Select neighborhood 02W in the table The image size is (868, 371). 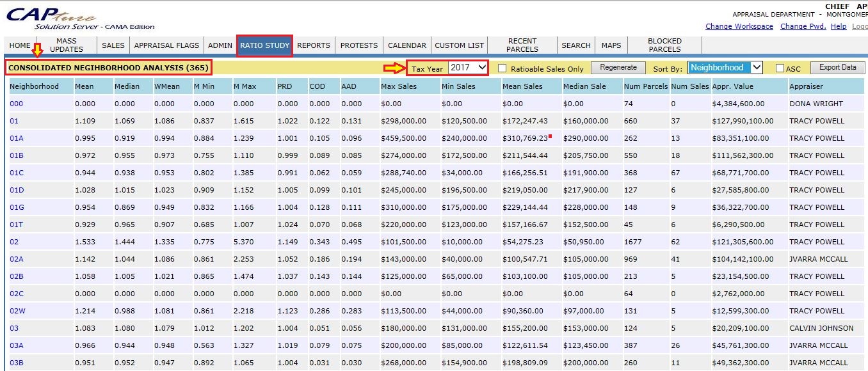[17, 311]
